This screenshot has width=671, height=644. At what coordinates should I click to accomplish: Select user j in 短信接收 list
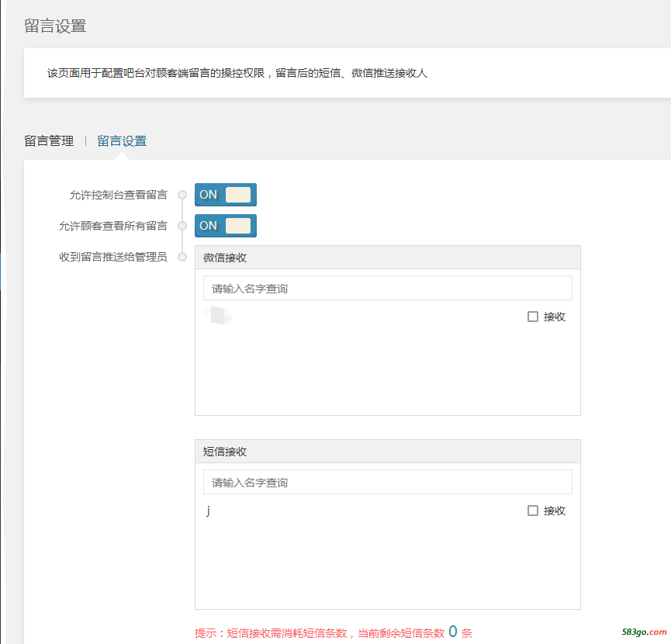[208, 511]
